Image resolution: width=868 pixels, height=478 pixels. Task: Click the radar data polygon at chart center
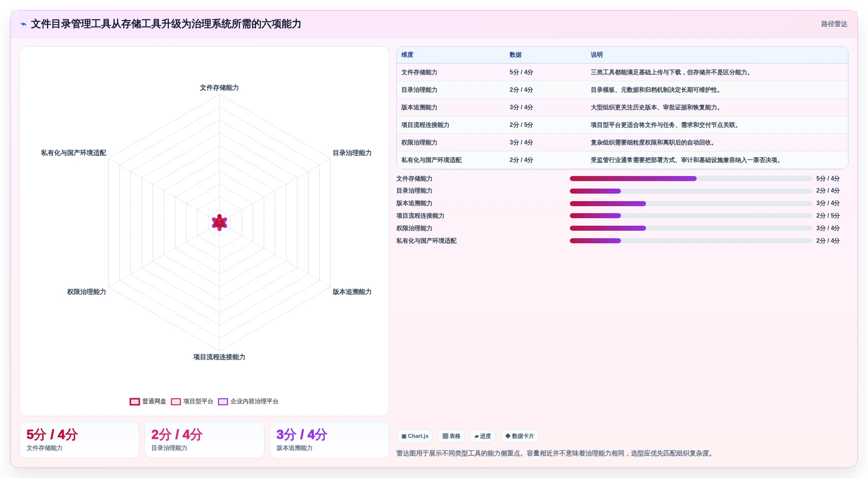[x=220, y=223]
